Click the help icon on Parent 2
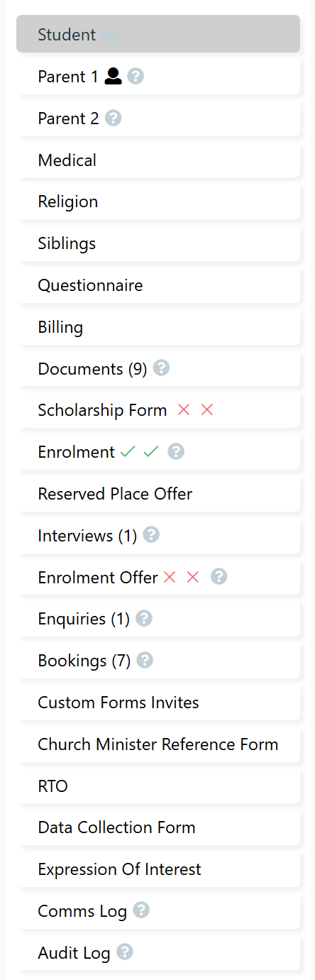 (114, 119)
